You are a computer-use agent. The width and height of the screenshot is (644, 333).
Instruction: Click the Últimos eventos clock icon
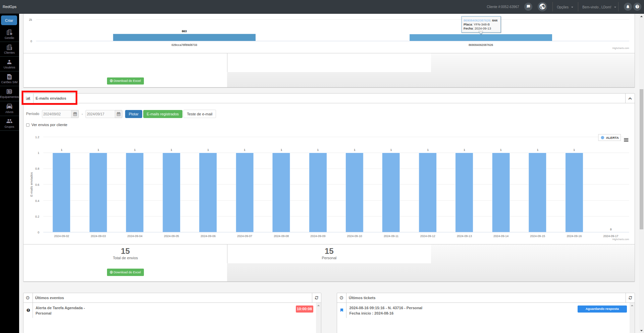click(x=28, y=298)
